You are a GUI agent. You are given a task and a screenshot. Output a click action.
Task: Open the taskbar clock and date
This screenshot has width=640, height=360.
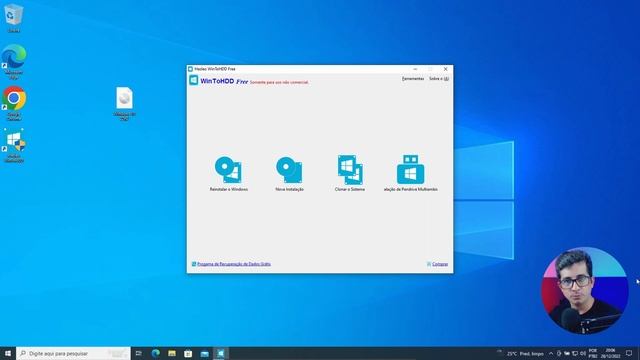[610, 353]
